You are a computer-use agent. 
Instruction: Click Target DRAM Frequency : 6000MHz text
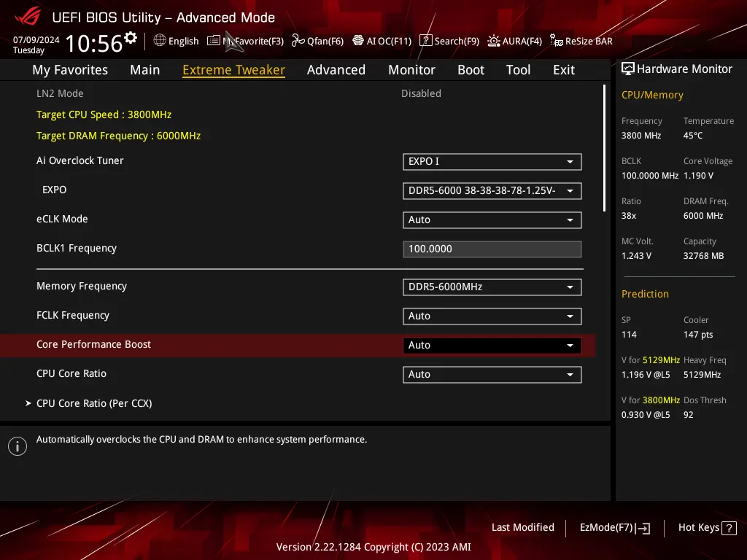(119, 136)
